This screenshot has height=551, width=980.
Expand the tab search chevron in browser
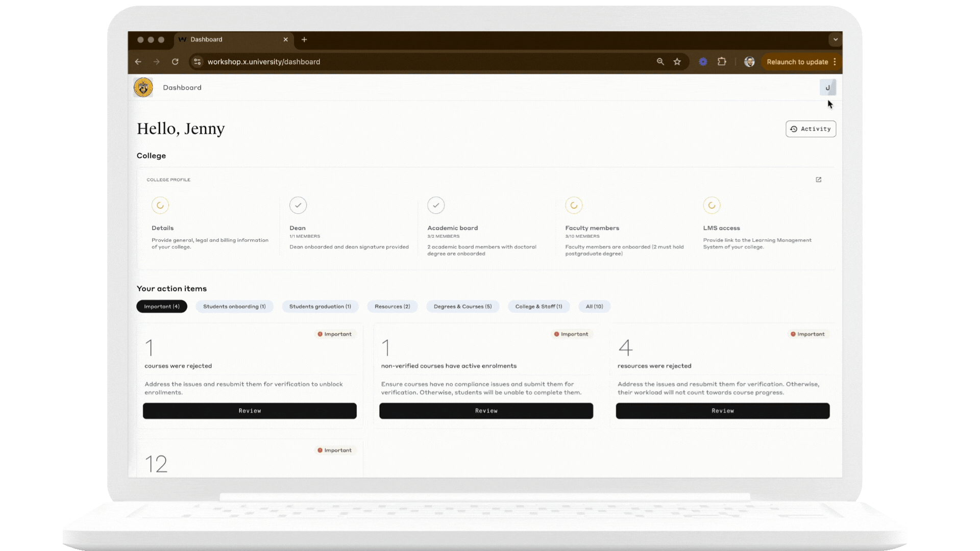pos(835,39)
